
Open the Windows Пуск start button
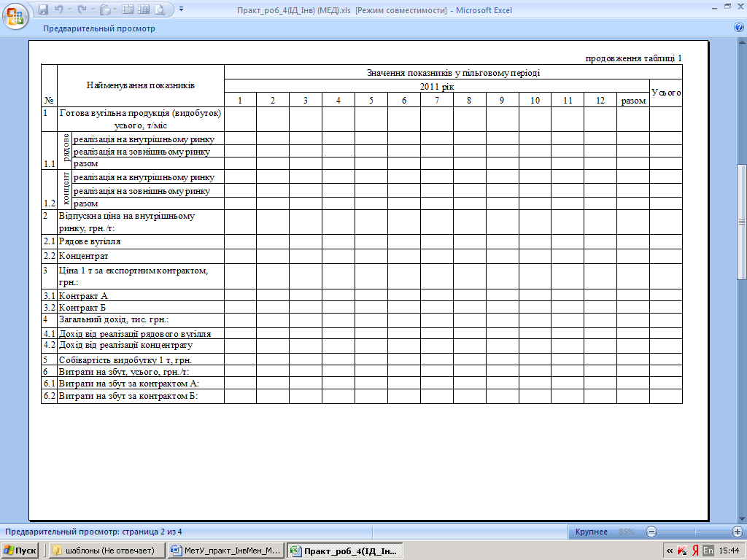20,551
